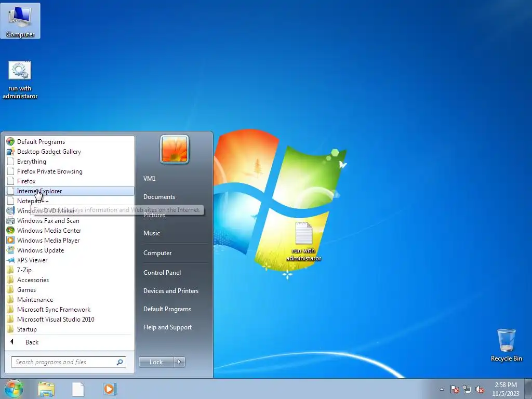Select the 'run with administaror' text file icon
This screenshot has width=532, height=399.
coord(303,242)
